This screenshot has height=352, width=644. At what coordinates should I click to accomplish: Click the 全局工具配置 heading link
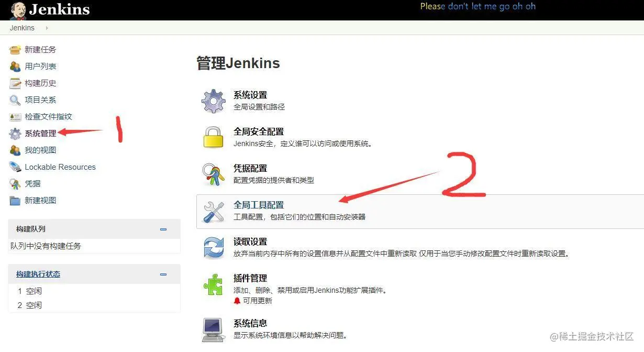[259, 205]
